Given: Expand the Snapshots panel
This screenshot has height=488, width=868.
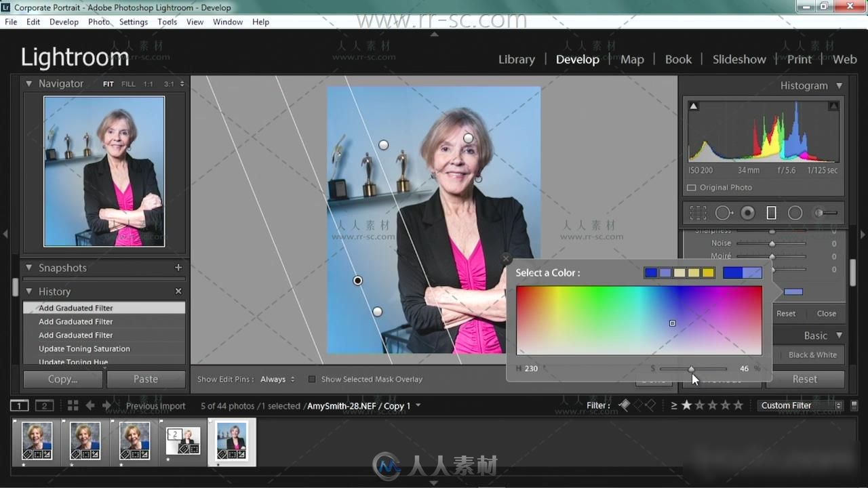Looking at the screenshot, I should [x=29, y=268].
